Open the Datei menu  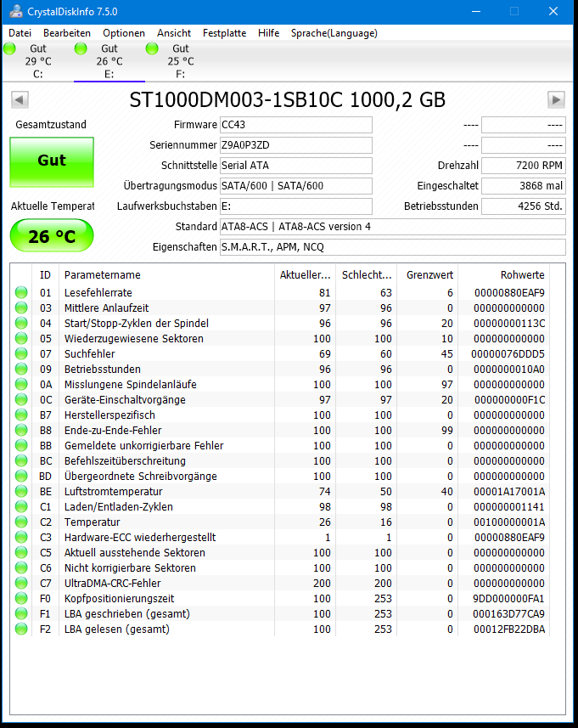pos(20,33)
